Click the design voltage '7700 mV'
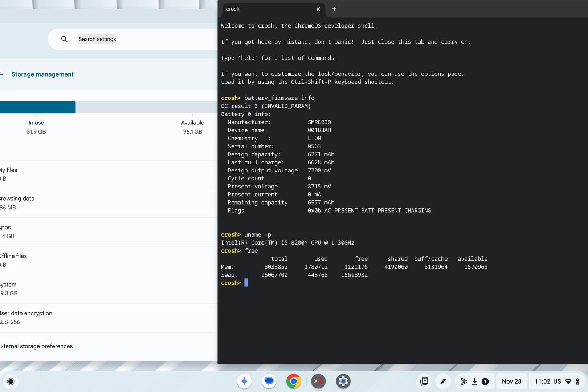 pos(319,170)
